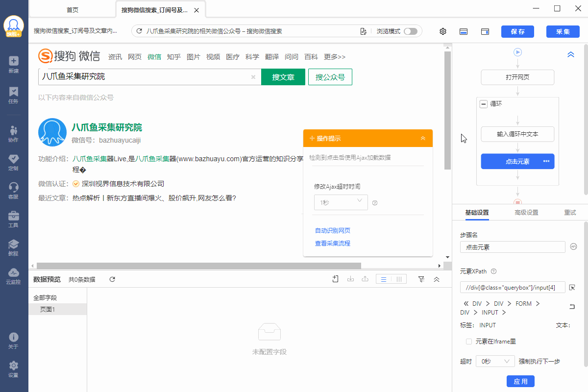588x392 pixels.
Task: Click the help icon next to 元素XPath
Action: coord(493,271)
